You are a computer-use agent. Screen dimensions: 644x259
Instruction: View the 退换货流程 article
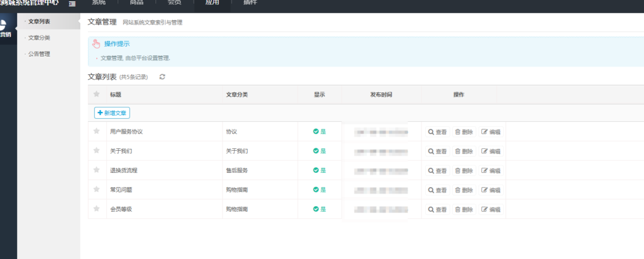click(438, 170)
